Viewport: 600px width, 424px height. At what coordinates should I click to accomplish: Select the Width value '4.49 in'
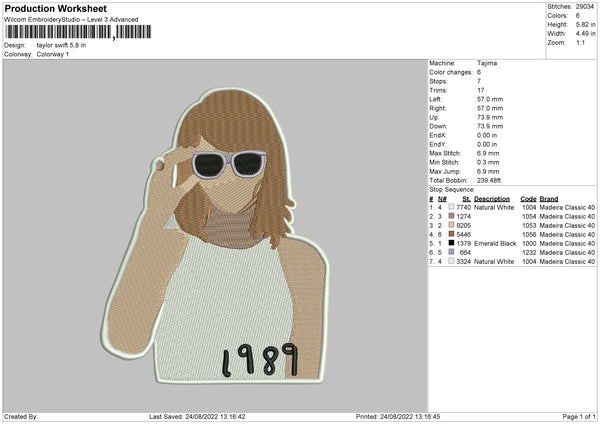(585, 34)
